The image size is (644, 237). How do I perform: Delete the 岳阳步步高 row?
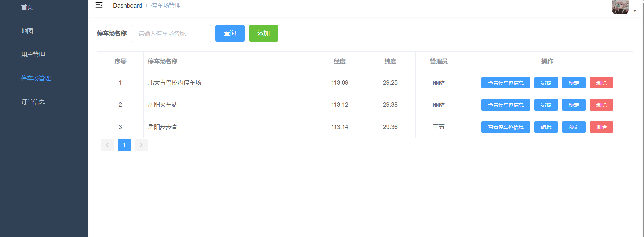click(601, 127)
